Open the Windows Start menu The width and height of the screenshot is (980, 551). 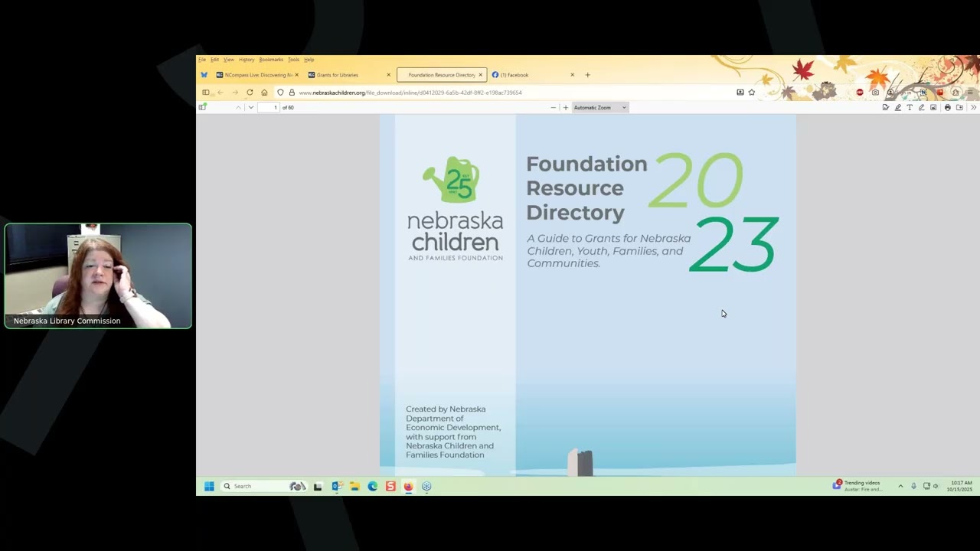(x=209, y=486)
